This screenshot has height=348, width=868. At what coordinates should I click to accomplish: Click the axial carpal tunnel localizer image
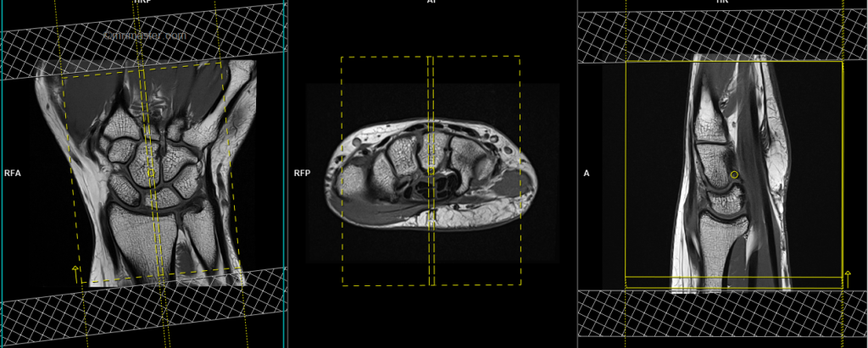tap(432, 174)
